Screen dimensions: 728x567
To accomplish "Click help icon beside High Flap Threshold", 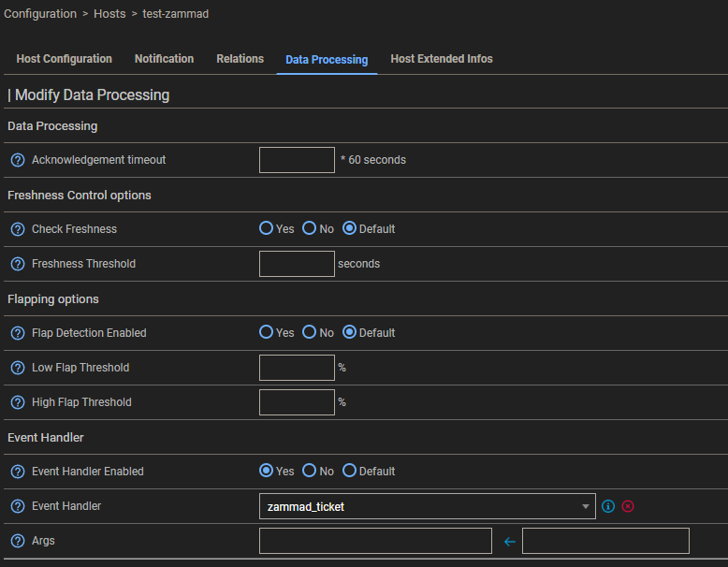I will (x=17, y=402).
